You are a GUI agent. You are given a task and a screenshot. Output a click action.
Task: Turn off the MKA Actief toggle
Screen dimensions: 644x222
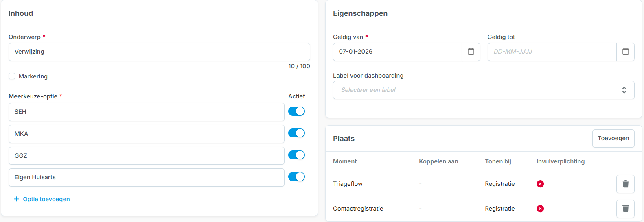click(296, 133)
